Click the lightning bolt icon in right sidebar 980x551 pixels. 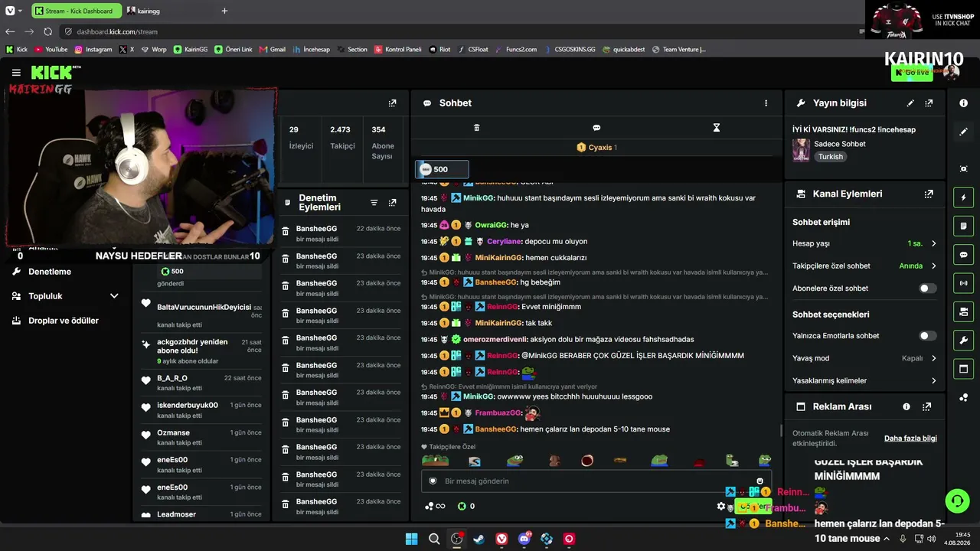964,197
